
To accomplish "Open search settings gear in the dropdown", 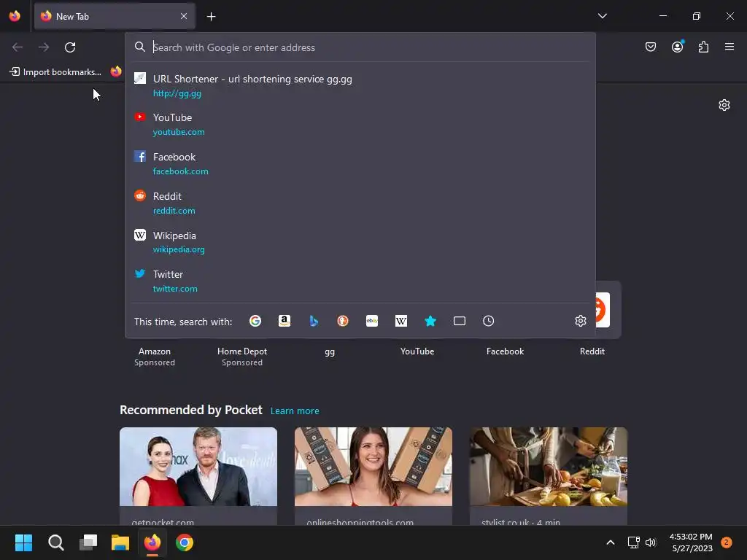I will (x=580, y=321).
